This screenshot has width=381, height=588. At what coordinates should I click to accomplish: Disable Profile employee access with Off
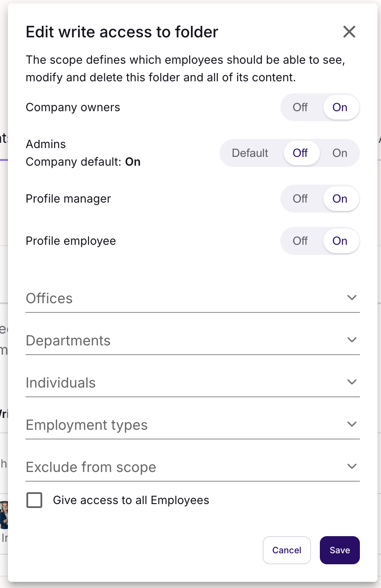tap(300, 241)
